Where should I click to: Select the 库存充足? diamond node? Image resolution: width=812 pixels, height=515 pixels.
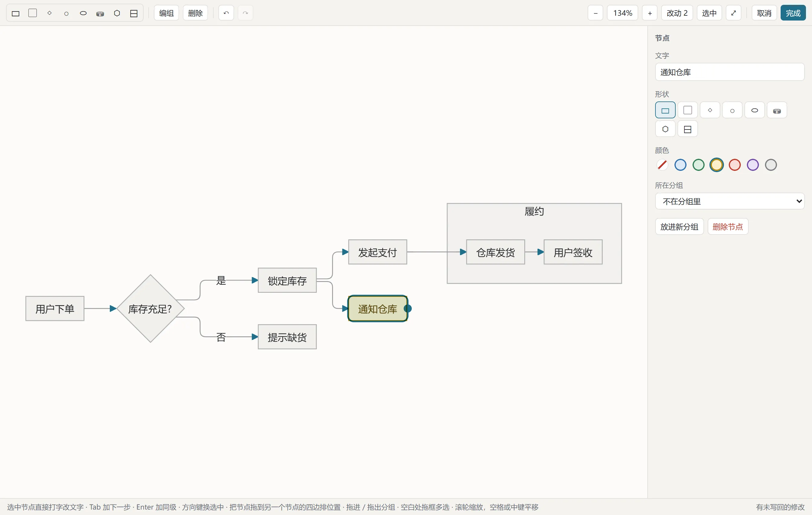151,309
